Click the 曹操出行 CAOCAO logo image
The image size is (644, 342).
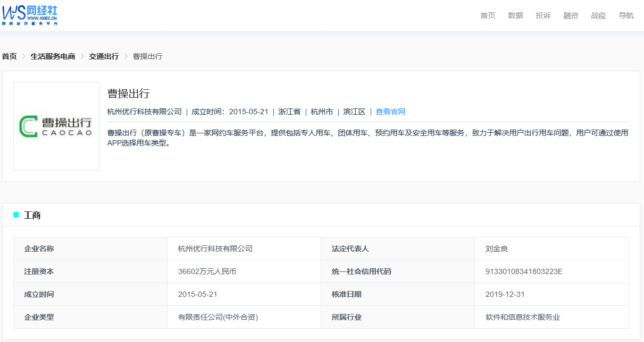56,126
